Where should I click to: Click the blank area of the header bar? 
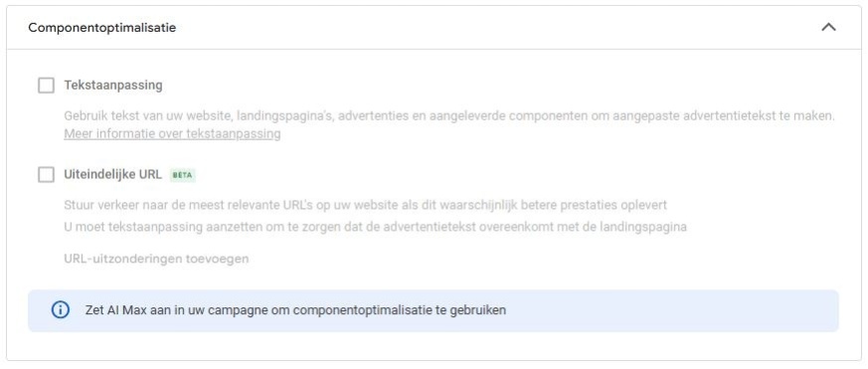click(498, 27)
